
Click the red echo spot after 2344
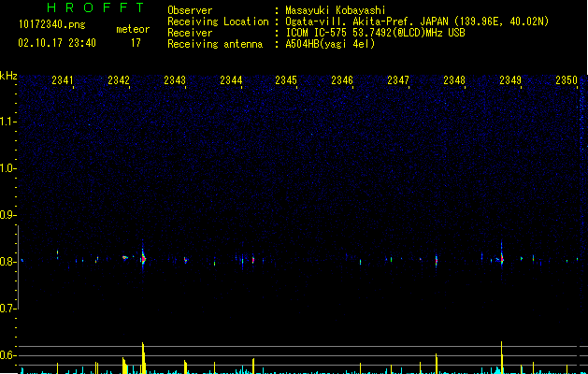[253, 260]
